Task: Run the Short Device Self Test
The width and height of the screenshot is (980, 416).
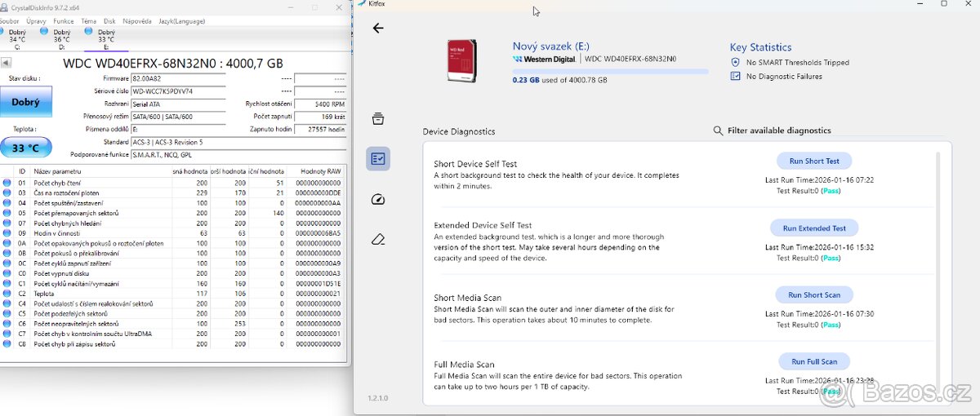Action: click(813, 161)
